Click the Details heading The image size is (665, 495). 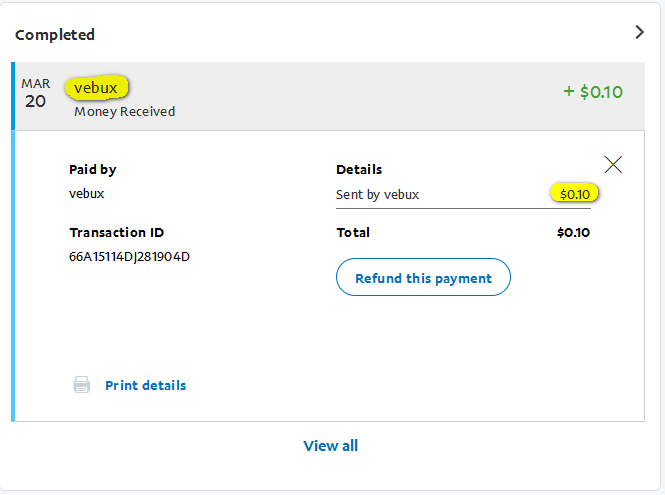359,169
